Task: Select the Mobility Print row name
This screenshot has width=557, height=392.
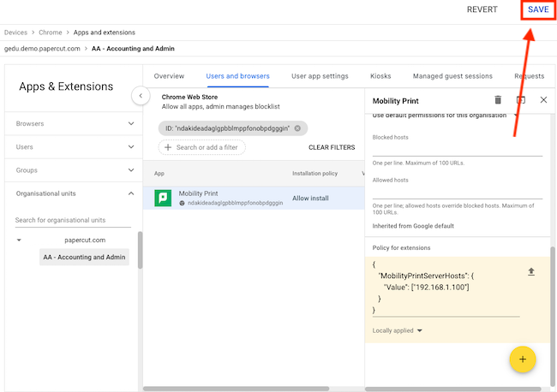Action: (198, 193)
